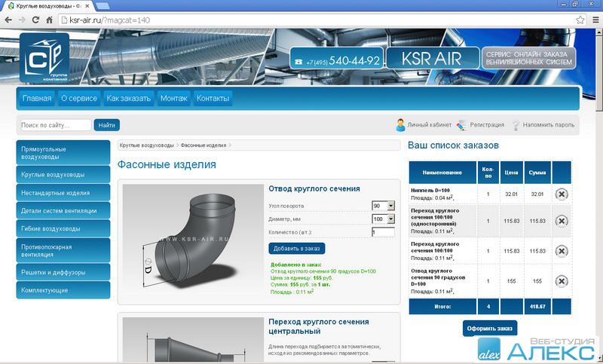Viewport: 603px width, 364px height.
Task: Open the Монтаж menu item
Action: coord(173,99)
